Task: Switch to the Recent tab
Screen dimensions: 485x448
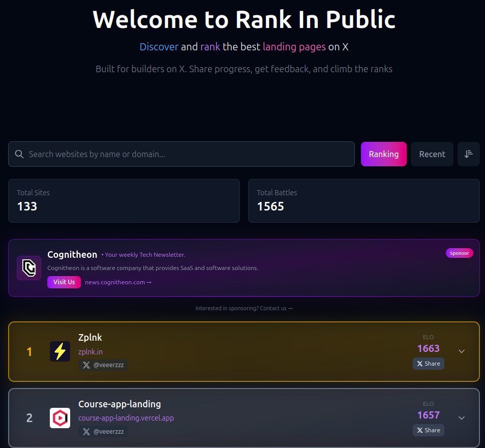Action: tap(432, 154)
